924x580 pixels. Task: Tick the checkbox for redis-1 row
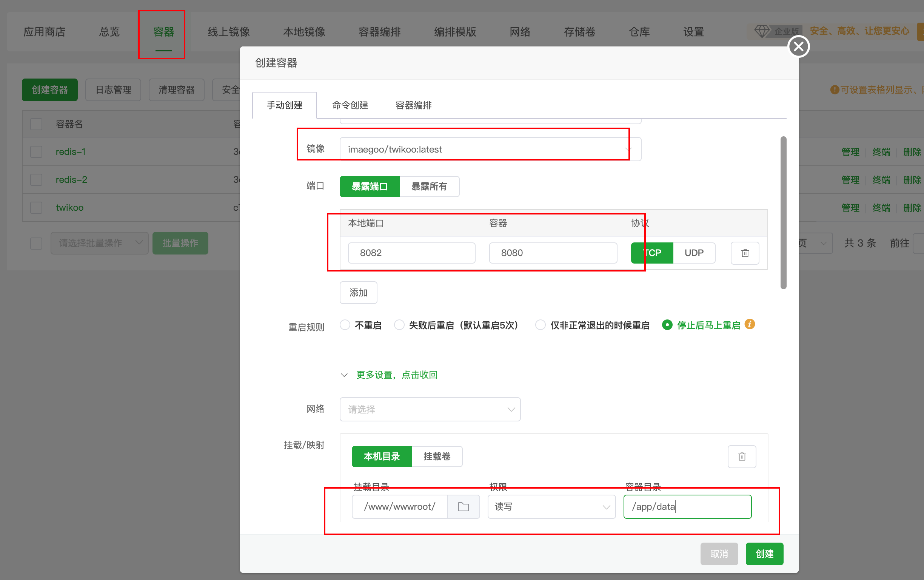(x=36, y=151)
